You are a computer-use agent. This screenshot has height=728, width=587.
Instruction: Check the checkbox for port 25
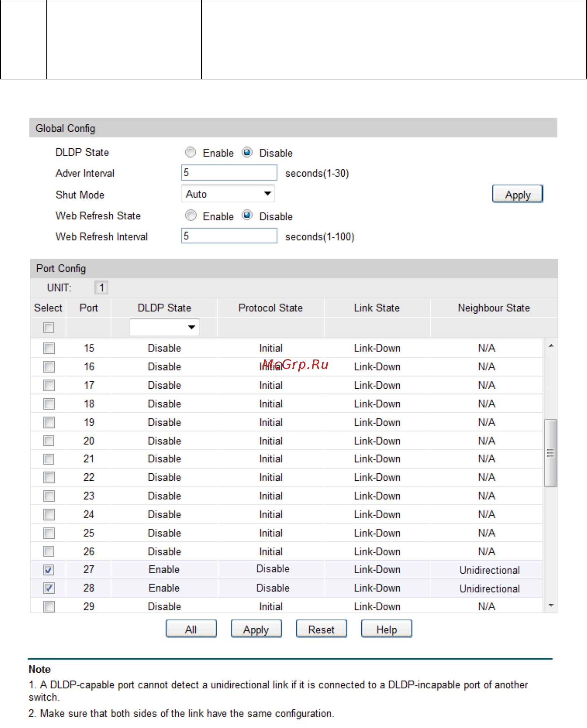[49, 533]
